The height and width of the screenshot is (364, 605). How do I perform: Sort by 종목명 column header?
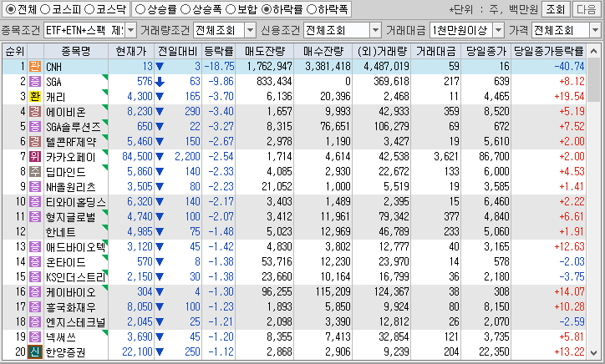point(76,51)
